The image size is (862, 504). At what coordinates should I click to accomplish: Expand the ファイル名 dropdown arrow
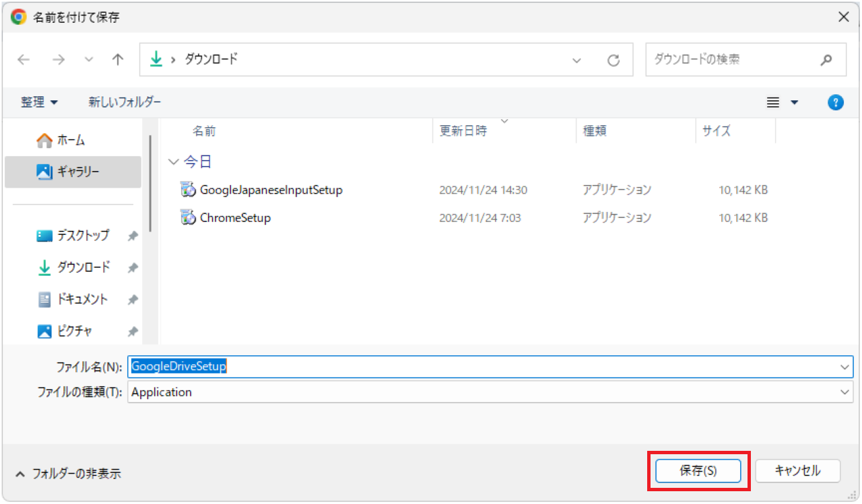click(845, 367)
